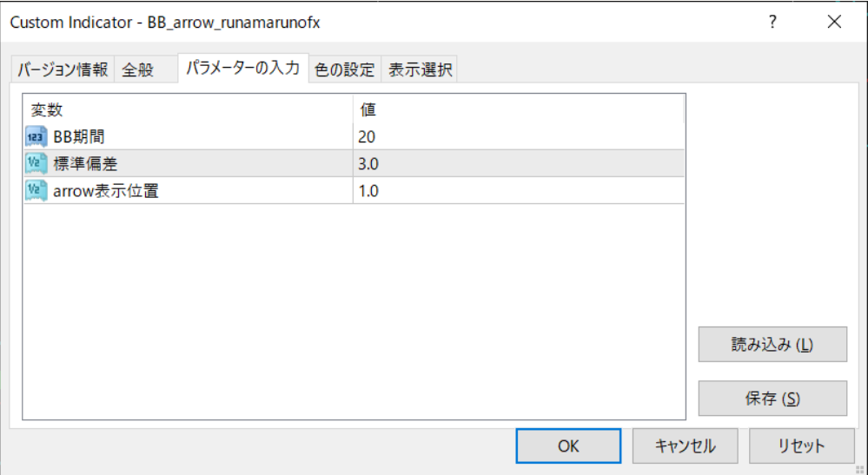Click the キャンセル button

click(x=685, y=445)
